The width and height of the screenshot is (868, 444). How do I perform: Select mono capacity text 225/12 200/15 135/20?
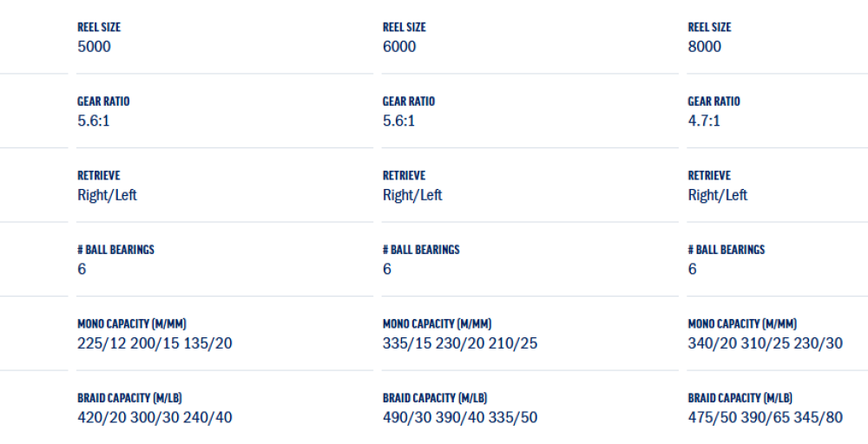click(155, 343)
